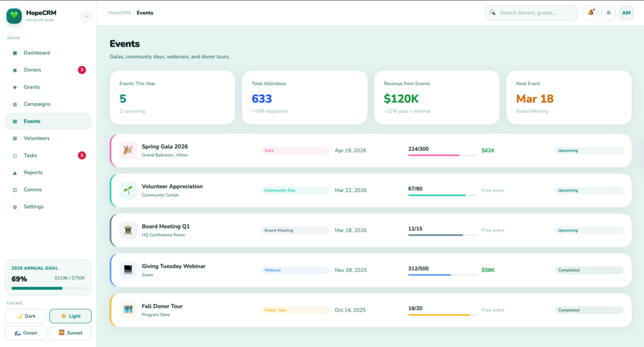Click the Giving Tuesday Webinar laptop icon
Viewport: 644px width, 347px height.
[x=128, y=270]
